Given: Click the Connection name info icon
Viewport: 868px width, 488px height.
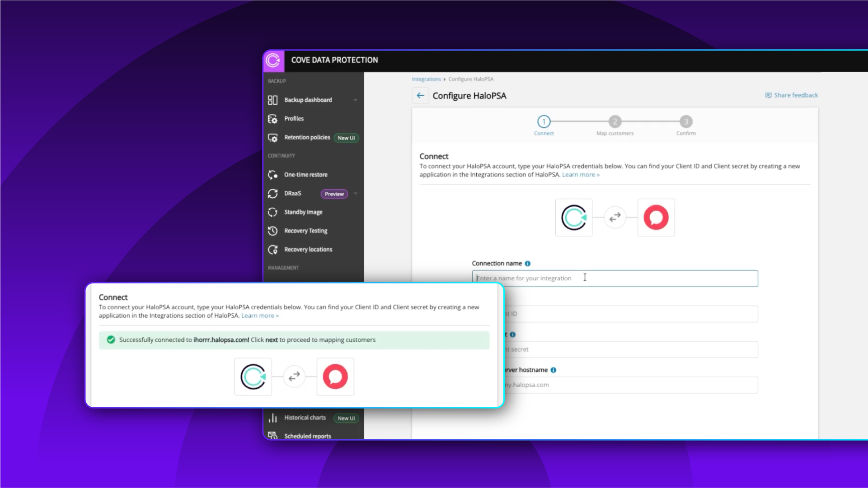Looking at the screenshot, I should (527, 264).
